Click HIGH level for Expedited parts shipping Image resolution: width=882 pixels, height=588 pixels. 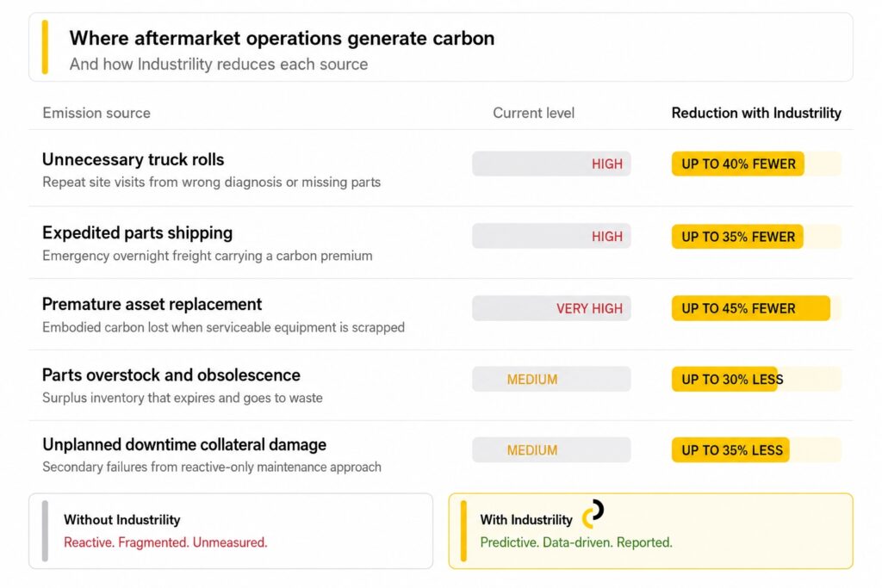[x=551, y=236]
